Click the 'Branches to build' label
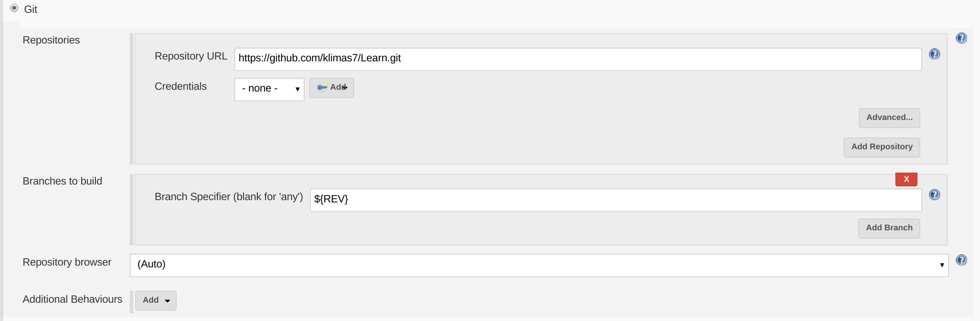Image resolution: width=980 pixels, height=321 pixels. pos(62,181)
